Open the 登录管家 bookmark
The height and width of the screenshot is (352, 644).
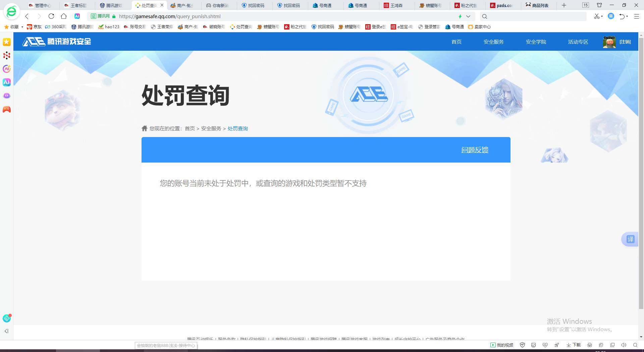tap(429, 27)
